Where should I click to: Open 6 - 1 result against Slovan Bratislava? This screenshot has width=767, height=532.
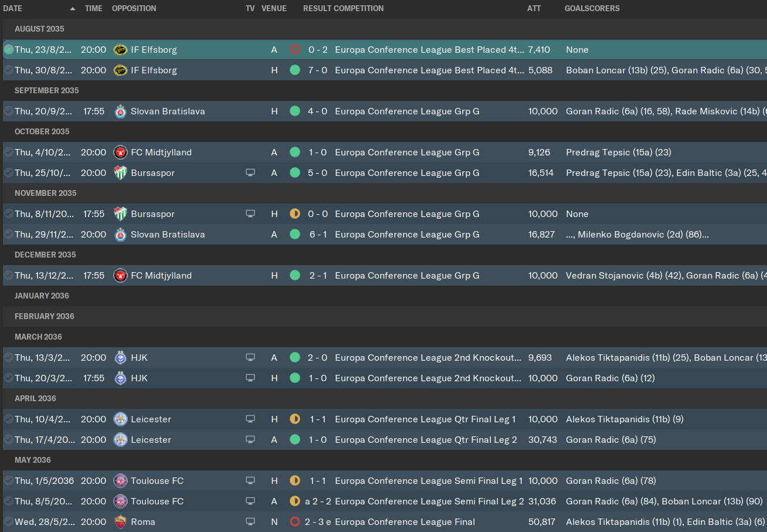(318, 235)
